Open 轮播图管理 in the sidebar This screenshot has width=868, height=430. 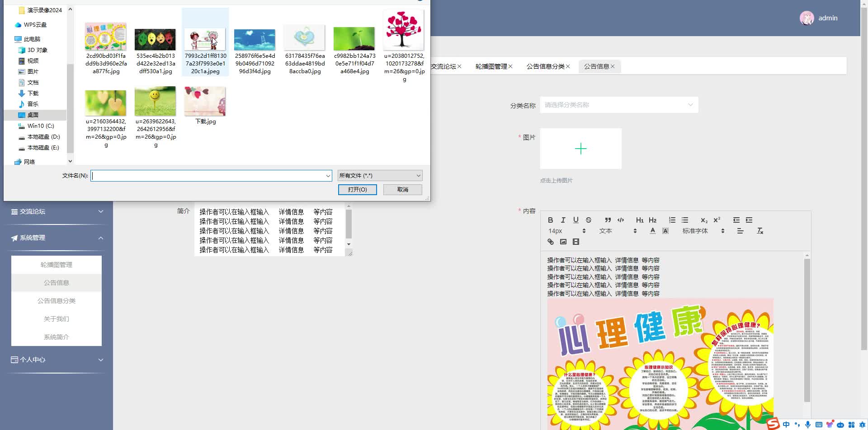point(57,265)
